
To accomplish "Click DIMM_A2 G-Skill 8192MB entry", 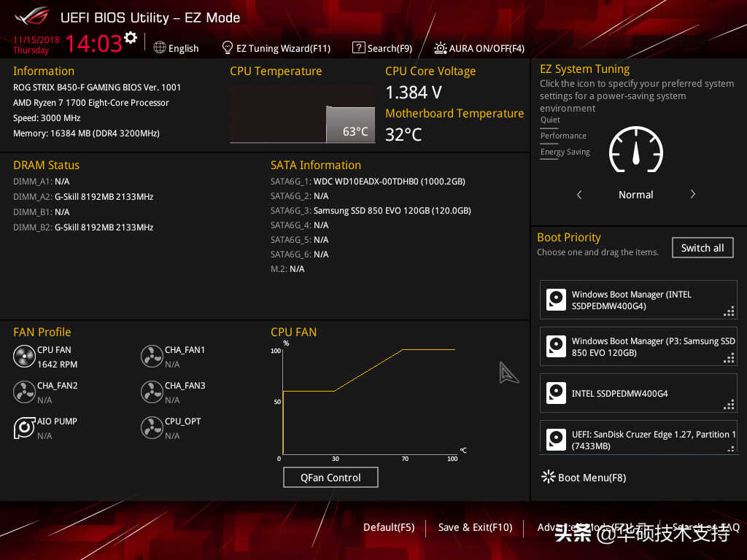I will pyautogui.click(x=83, y=197).
